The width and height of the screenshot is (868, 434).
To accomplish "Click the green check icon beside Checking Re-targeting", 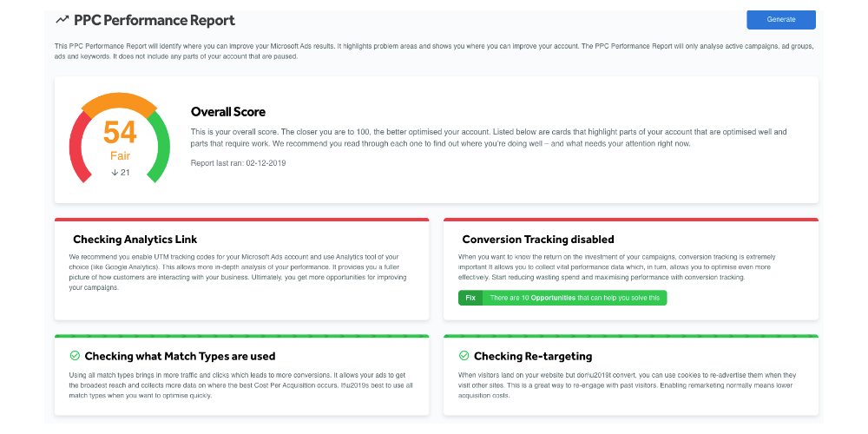I will pyautogui.click(x=464, y=355).
